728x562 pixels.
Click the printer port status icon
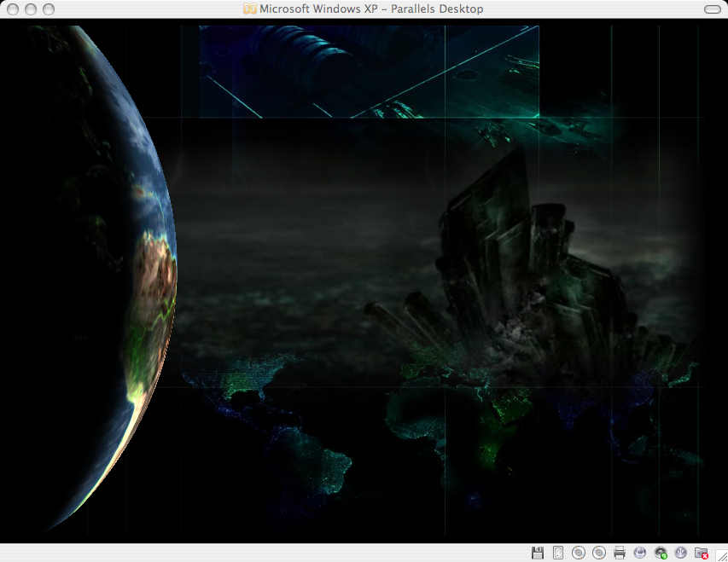[620, 553]
